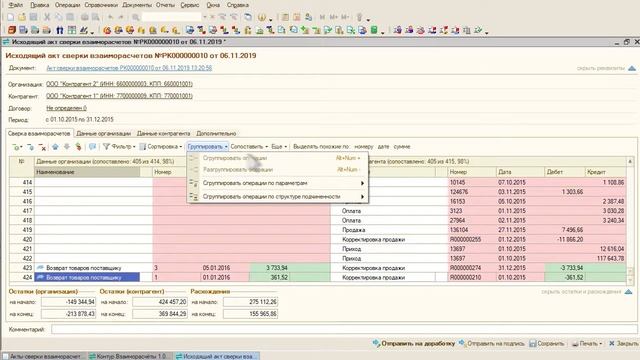Click the Наименование column header
Image resolution: width=640 pixels, height=360 pixels.
87,172
